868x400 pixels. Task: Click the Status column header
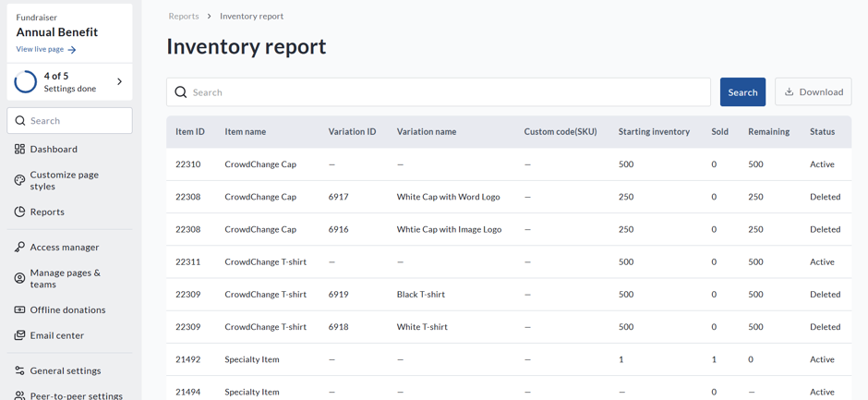[822, 132]
